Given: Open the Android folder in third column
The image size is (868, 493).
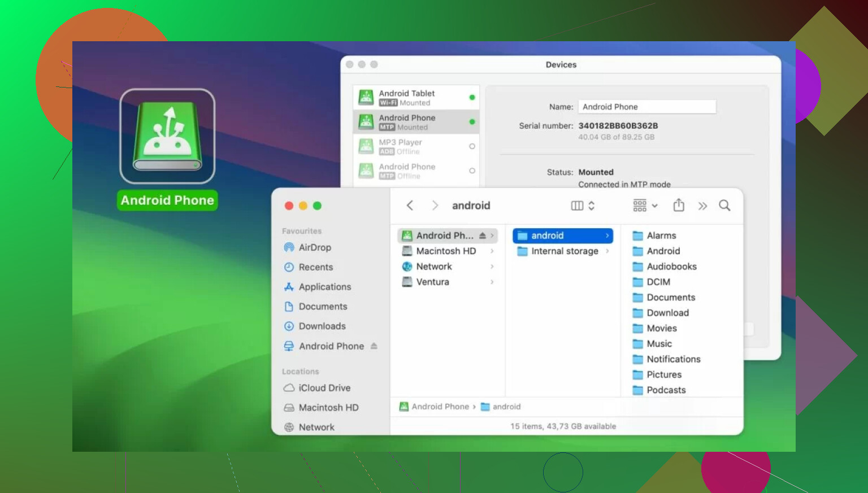Looking at the screenshot, I should click(656, 251).
